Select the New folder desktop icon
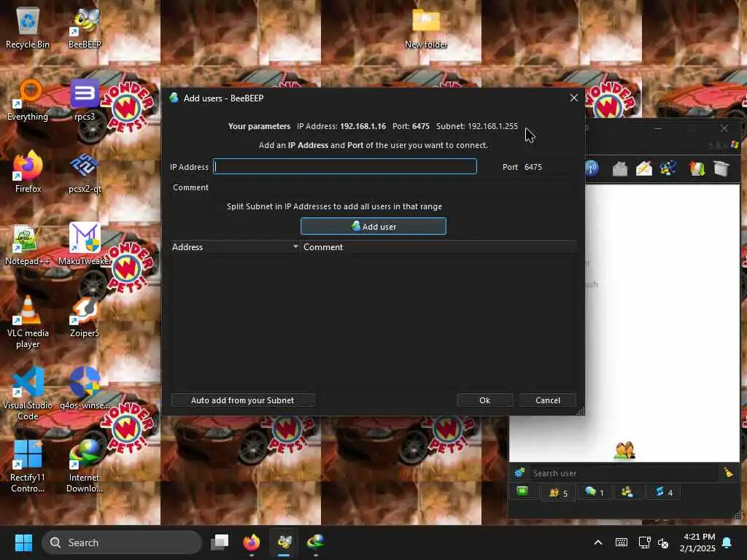This screenshot has height=560, width=747. 426,28
